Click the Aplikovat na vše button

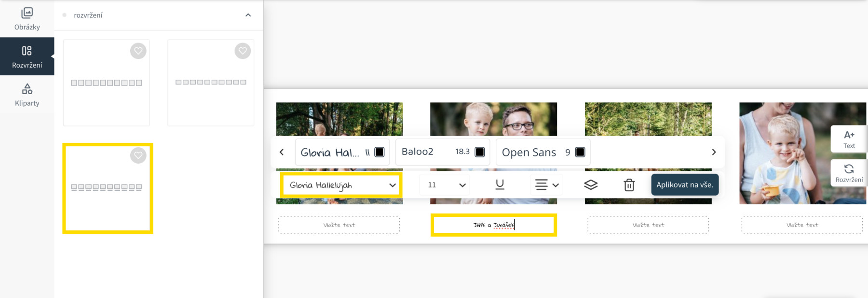coord(685,184)
